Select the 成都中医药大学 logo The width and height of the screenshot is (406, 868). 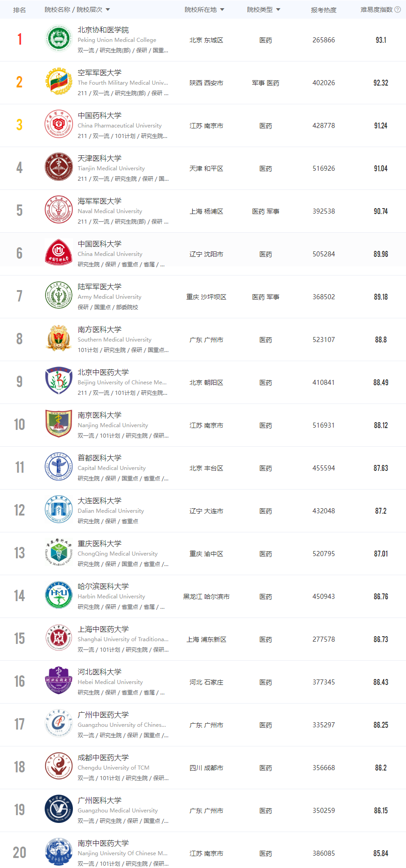click(x=59, y=767)
